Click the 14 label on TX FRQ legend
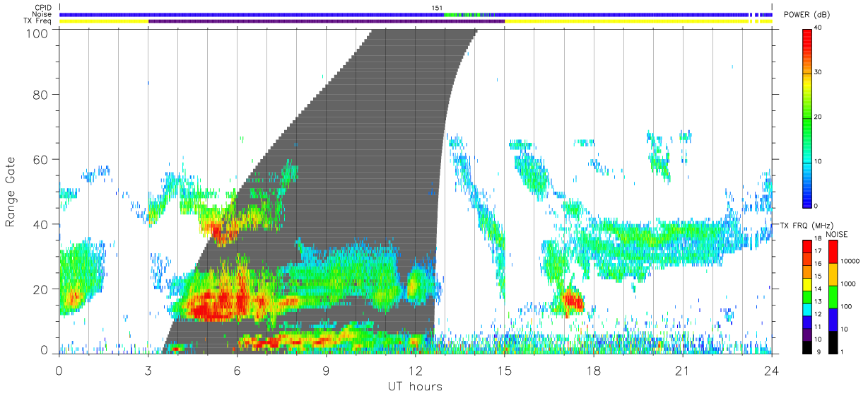The width and height of the screenshot is (868, 401). [818, 289]
